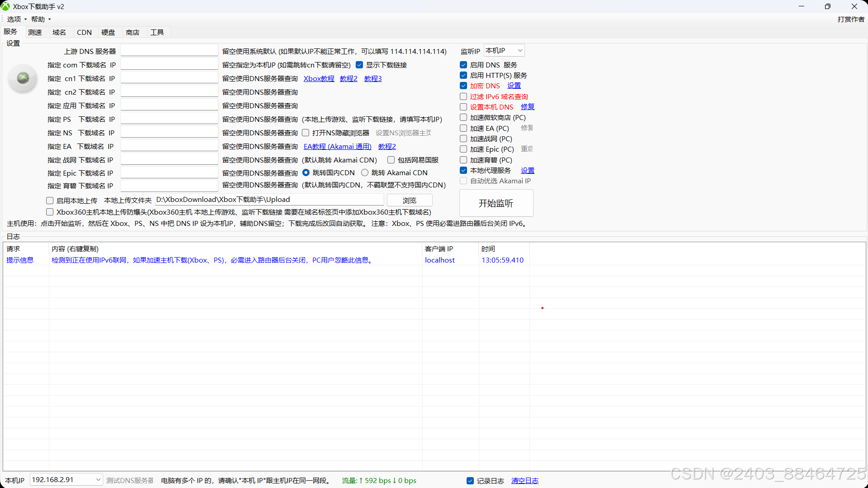Focus the 指定 NS 下载域名 IP field
868x488 pixels.
(169, 132)
